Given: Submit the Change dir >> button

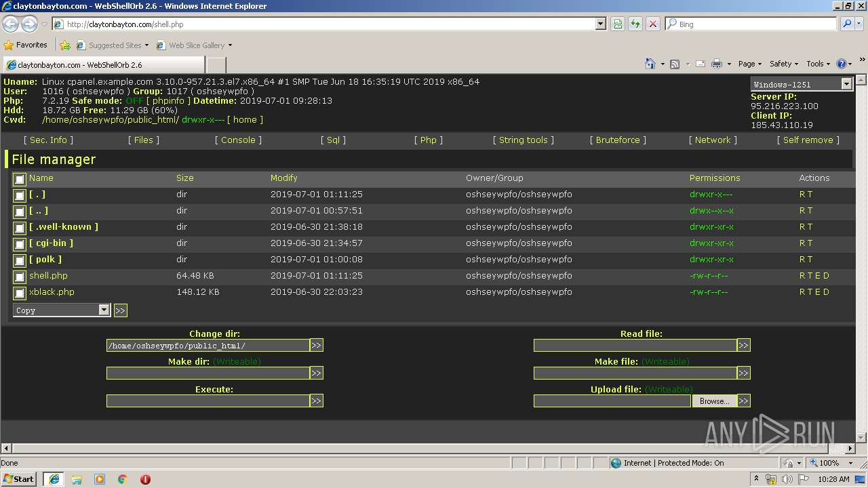Looking at the screenshot, I should [x=316, y=345].
